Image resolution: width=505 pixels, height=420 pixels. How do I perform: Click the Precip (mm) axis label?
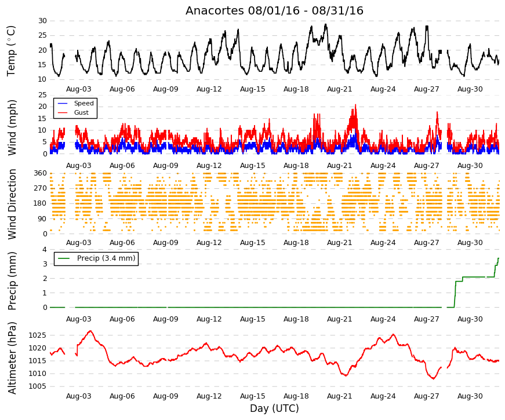pyautogui.click(x=12, y=281)
